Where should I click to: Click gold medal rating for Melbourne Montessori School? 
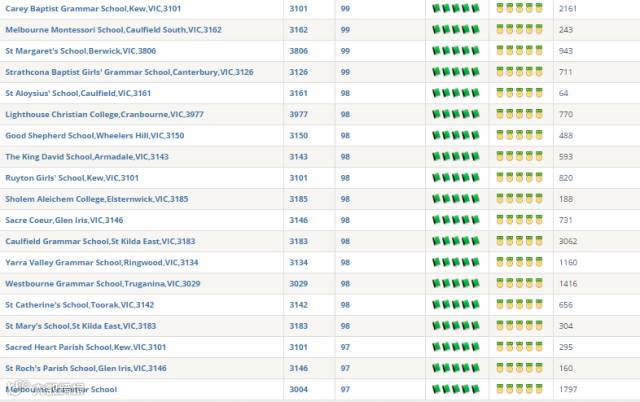coord(519,29)
